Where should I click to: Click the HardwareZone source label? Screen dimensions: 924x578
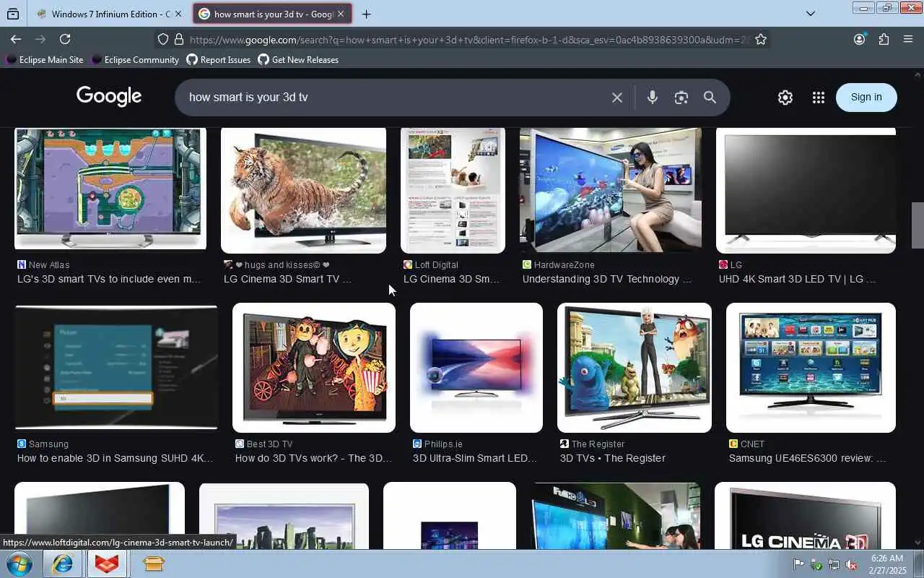565,265
